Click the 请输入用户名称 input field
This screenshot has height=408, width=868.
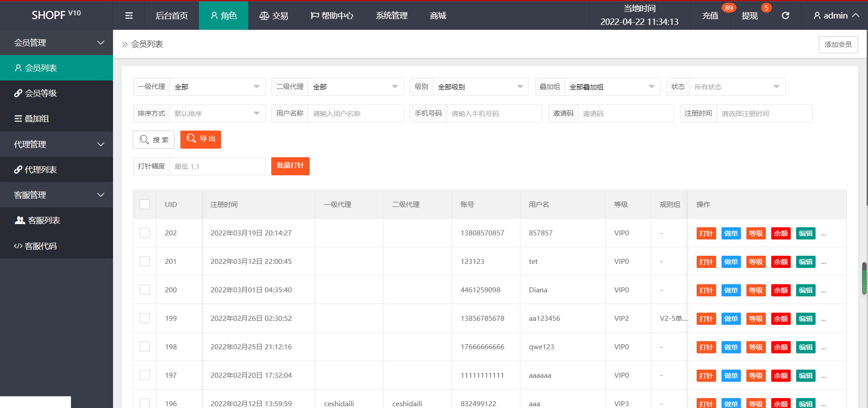click(355, 113)
